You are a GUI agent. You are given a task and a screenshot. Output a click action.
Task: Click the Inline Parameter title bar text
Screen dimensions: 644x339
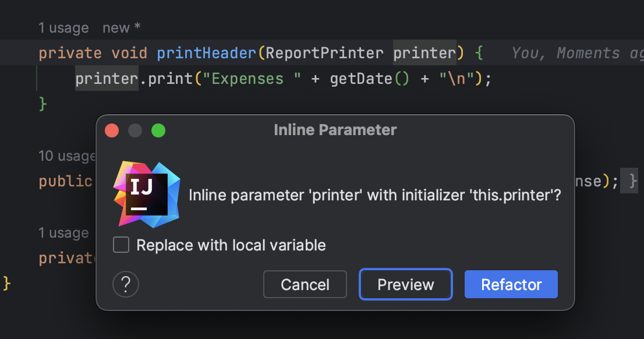pos(335,130)
